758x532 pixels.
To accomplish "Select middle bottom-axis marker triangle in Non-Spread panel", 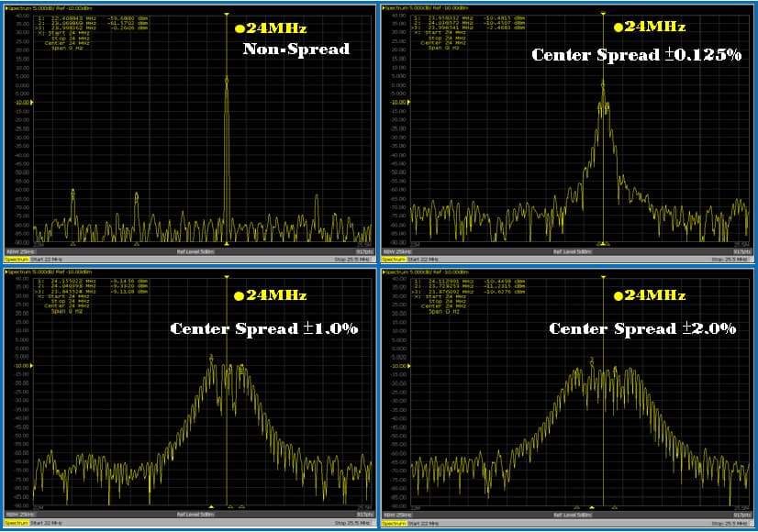I will click(x=137, y=244).
